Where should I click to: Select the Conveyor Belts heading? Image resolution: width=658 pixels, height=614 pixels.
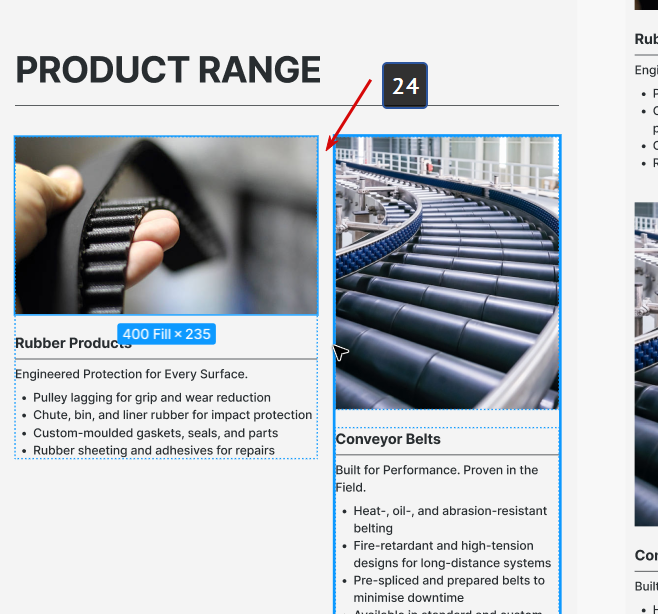(x=388, y=439)
